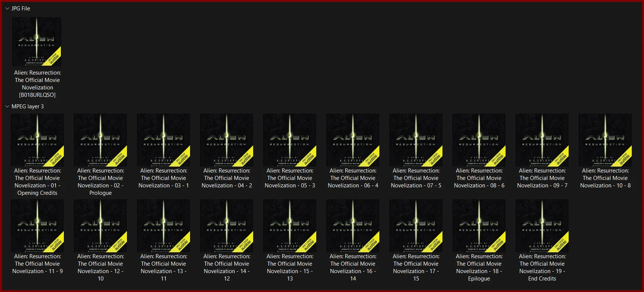Select thumbnail of track 07 - 5
644x292 pixels.
coord(416,140)
